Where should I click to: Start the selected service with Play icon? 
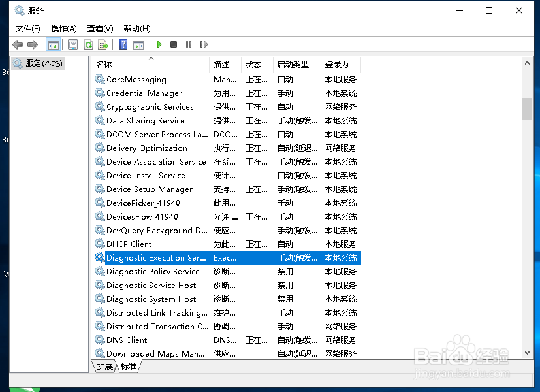[x=159, y=44]
